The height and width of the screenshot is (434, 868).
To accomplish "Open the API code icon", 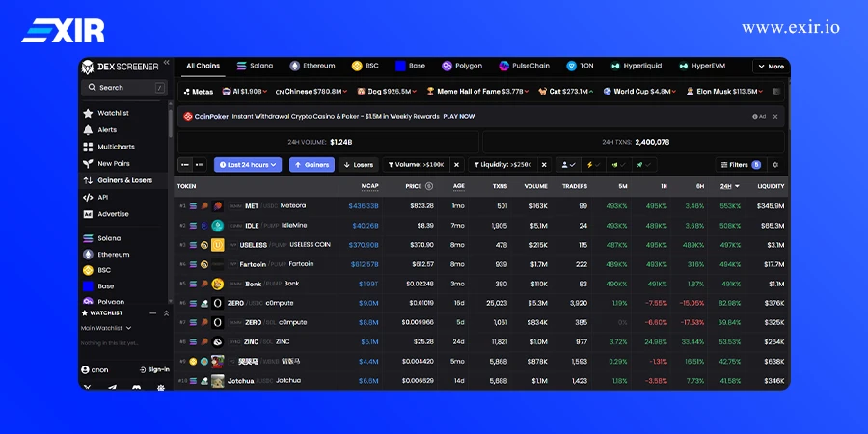I will pyautogui.click(x=88, y=197).
